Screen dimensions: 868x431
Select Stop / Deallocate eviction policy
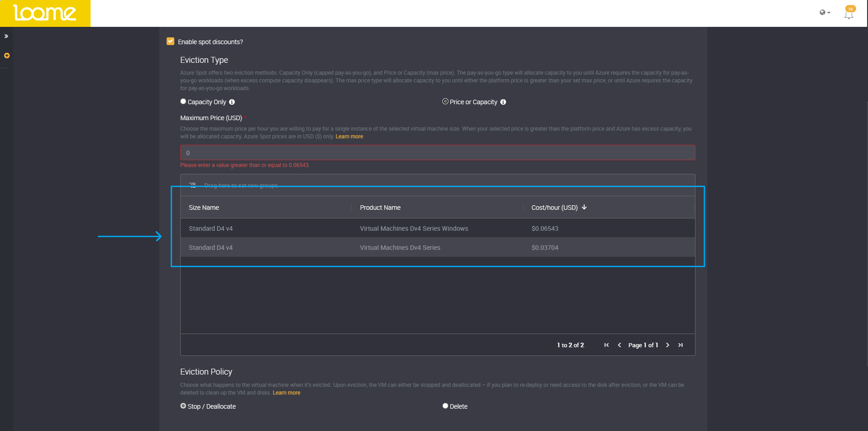pyautogui.click(x=183, y=406)
